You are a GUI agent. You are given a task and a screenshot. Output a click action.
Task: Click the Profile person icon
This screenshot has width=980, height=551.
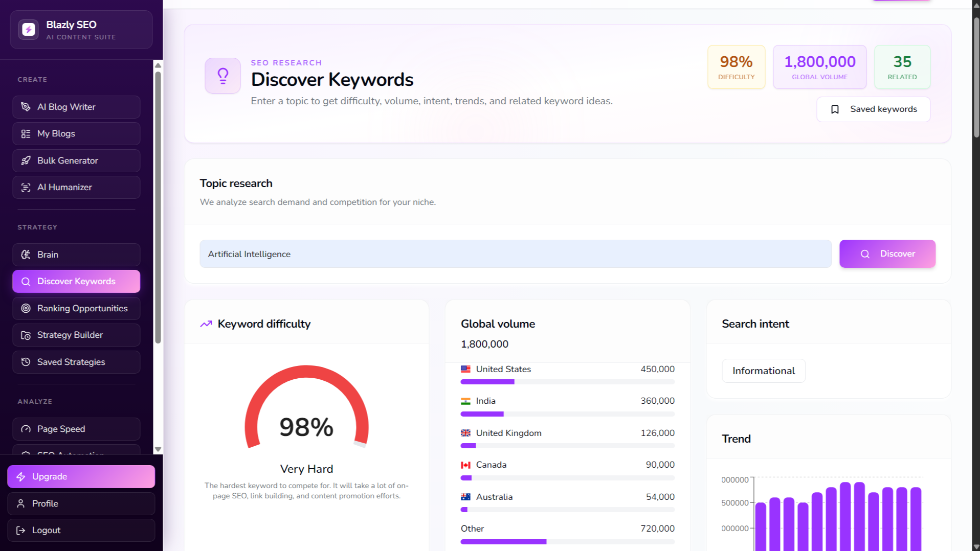click(x=20, y=503)
